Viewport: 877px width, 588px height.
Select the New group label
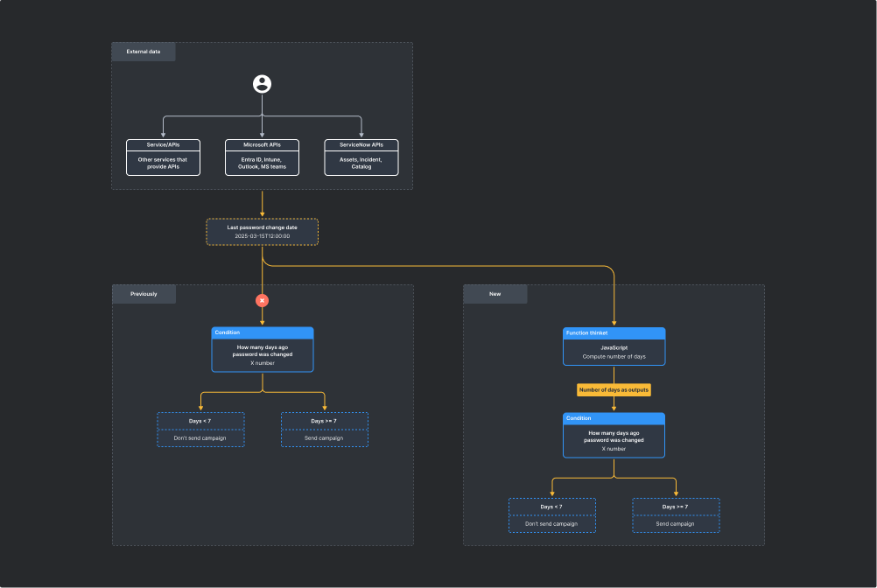click(495, 294)
